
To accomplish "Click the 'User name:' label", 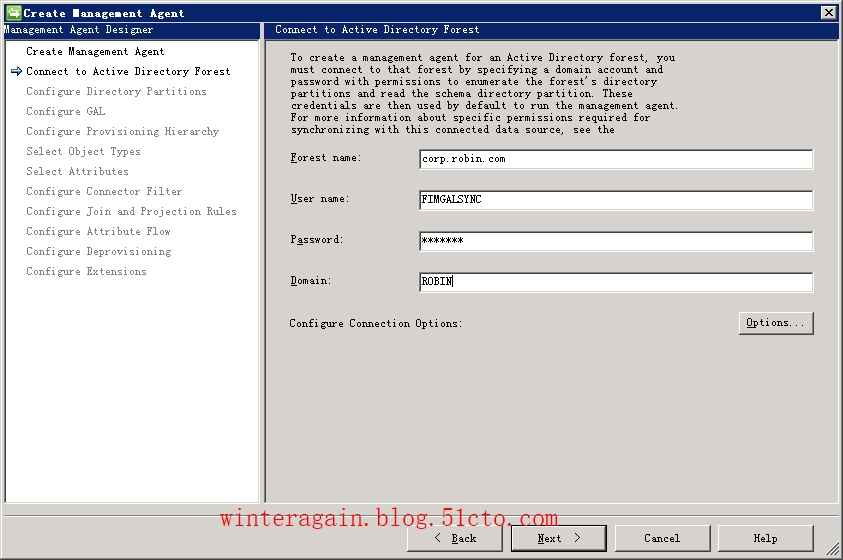I will pyautogui.click(x=320, y=199).
